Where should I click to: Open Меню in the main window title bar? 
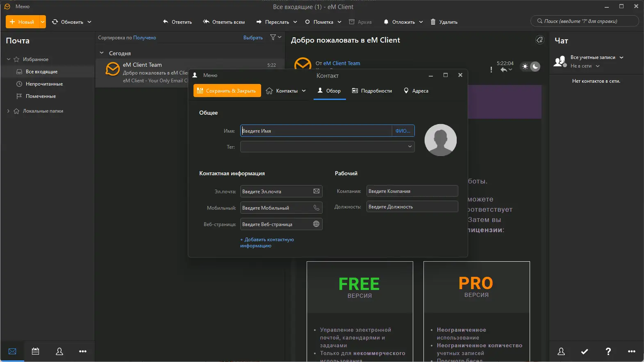click(23, 7)
